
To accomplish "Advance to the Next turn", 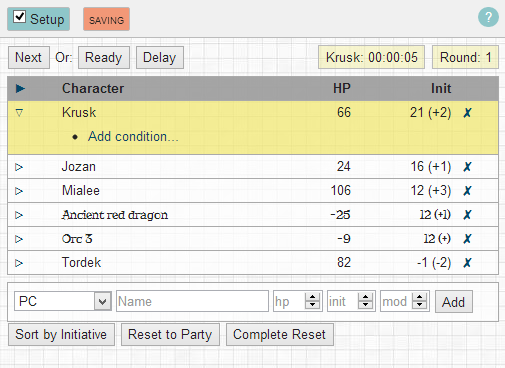I will tap(29, 57).
